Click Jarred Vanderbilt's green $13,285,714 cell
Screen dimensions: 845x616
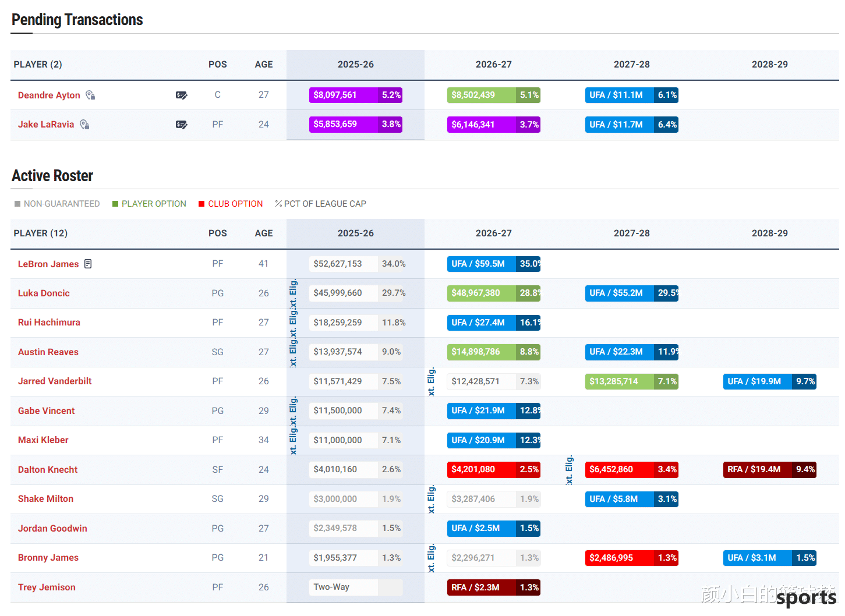pyautogui.click(x=631, y=381)
